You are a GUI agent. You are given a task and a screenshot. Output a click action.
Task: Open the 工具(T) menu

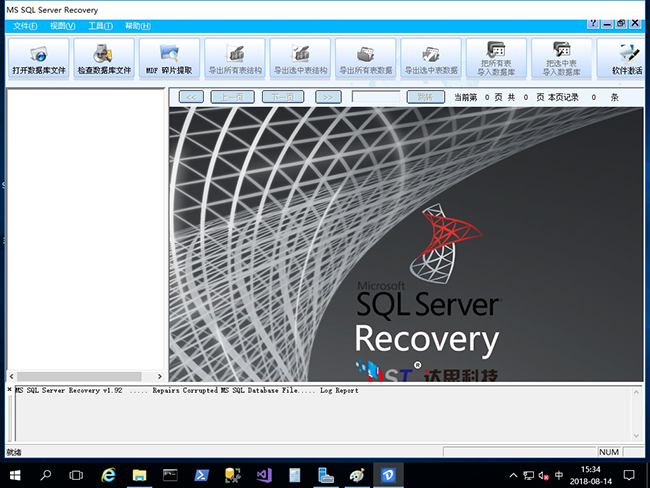pos(99,25)
